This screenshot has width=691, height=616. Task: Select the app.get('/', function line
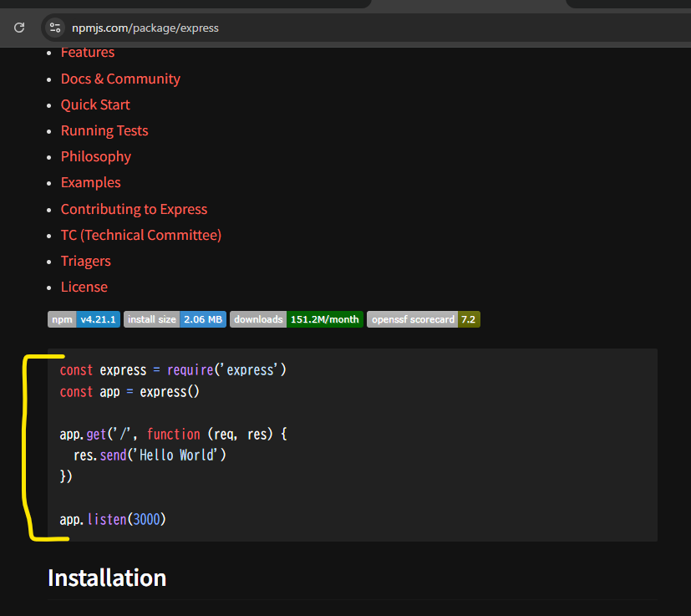[173, 435]
